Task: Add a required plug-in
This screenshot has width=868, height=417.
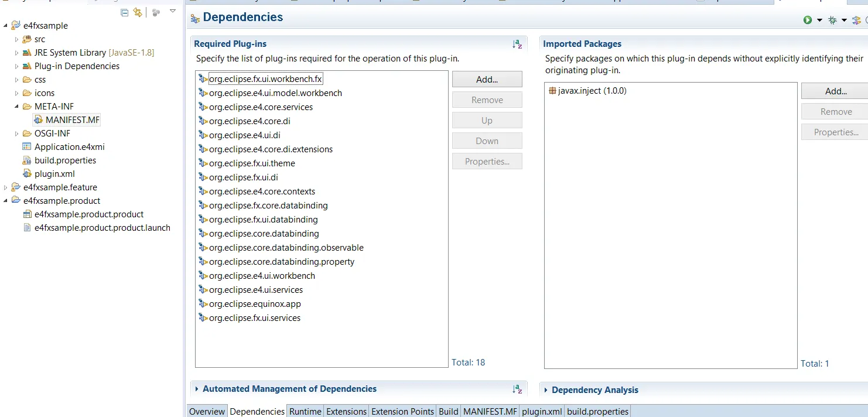Action: point(487,80)
